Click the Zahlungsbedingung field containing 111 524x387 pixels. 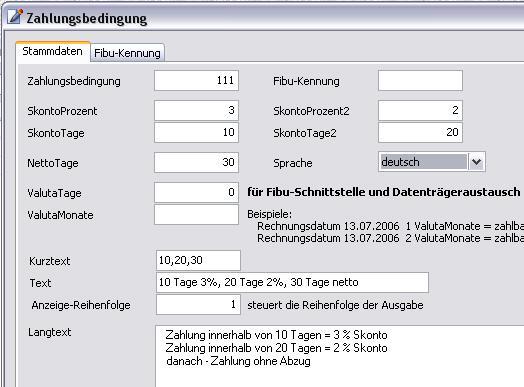196,81
